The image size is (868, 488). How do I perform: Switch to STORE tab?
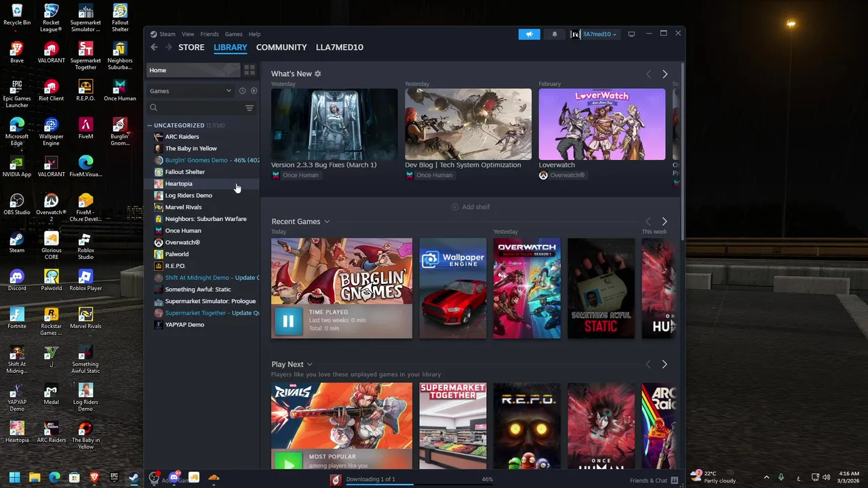tap(191, 47)
